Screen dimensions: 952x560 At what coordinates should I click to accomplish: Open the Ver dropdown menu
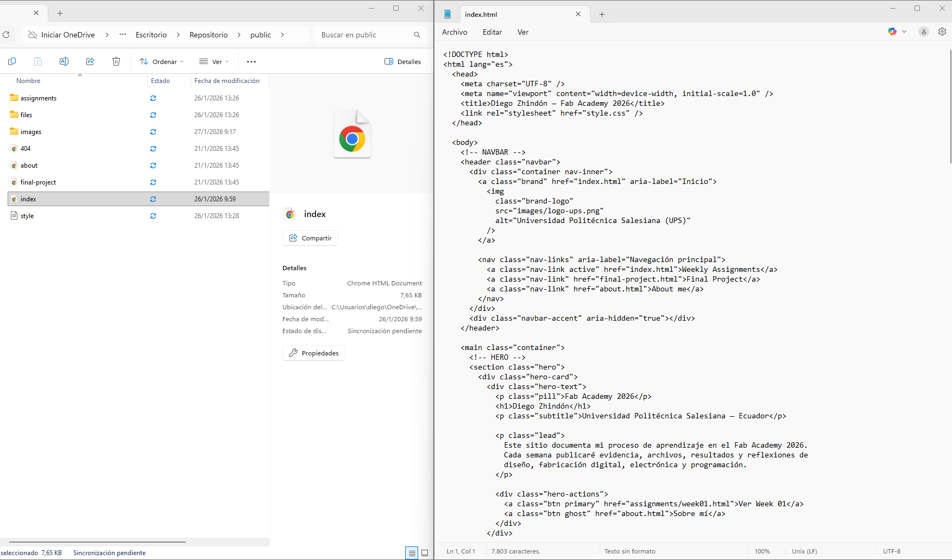[x=213, y=61]
